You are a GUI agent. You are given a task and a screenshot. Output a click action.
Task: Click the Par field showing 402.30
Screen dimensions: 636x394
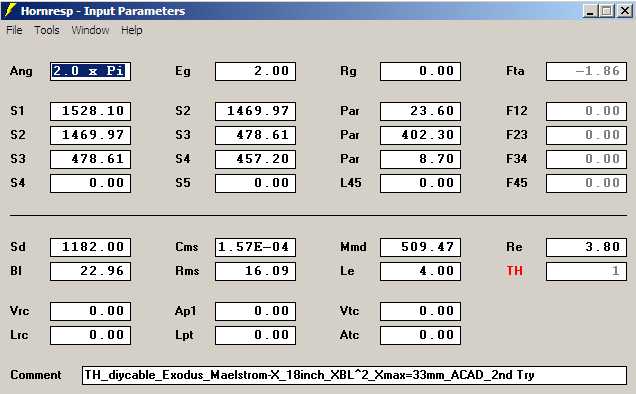[x=420, y=135]
